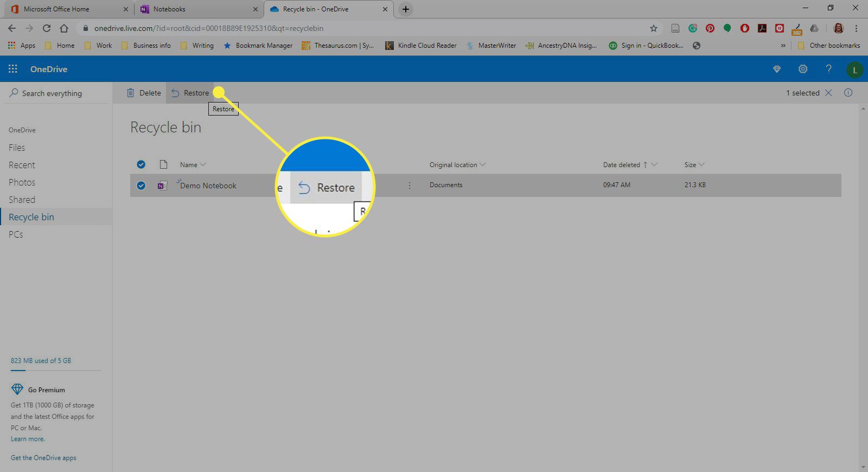Open Date deleted column dropdown

click(654, 165)
